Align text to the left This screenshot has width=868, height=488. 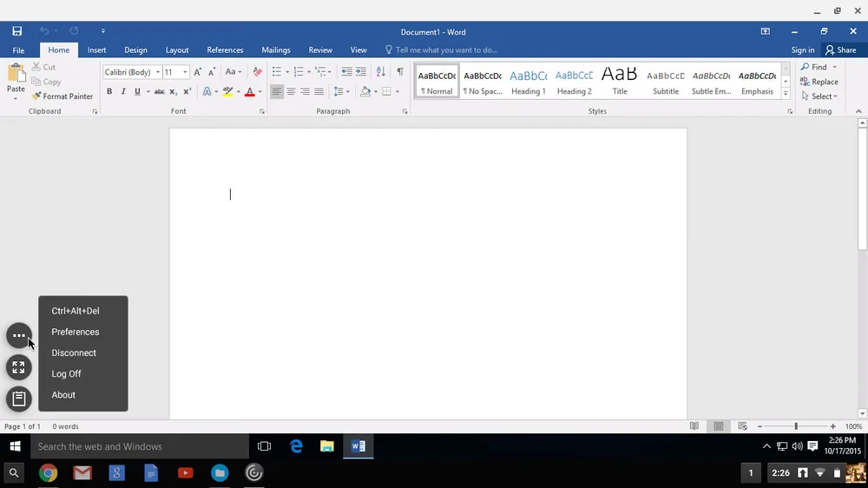point(276,91)
